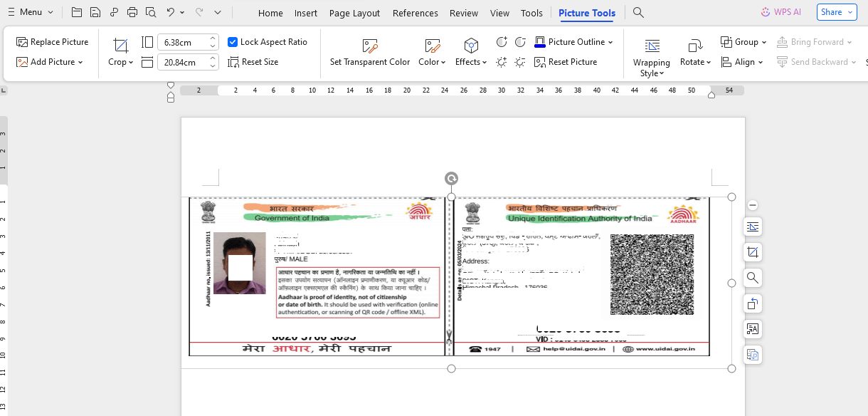
Task: Decrease picture contrast icon
Action: 520,42
